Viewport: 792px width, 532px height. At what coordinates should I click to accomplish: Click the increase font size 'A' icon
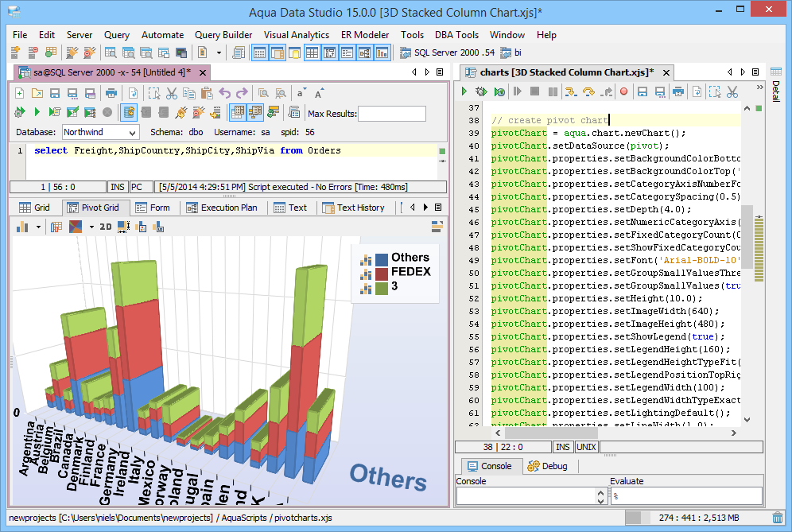319,93
